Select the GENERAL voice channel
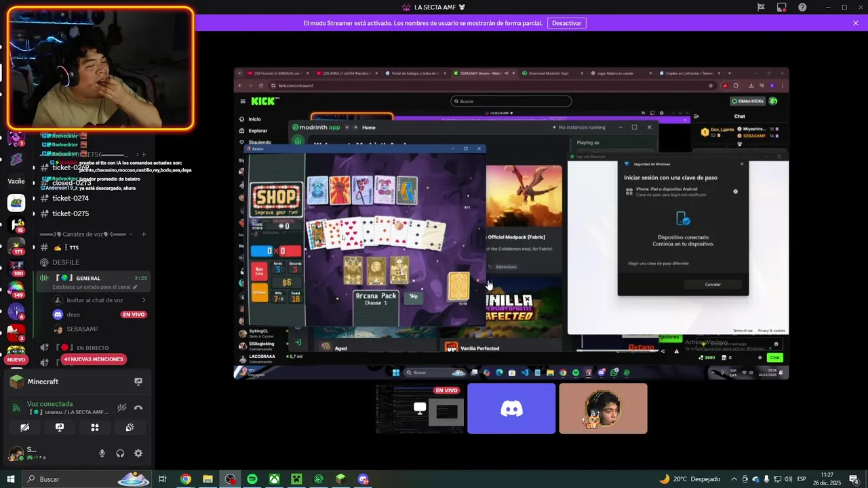This screenshot has width=868, height=488. pos(88,278)
